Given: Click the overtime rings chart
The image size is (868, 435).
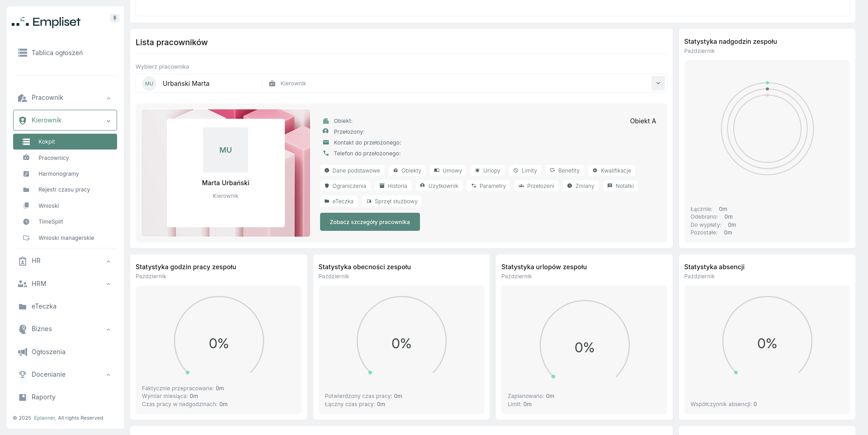Looking at the screenshot, I should tap(767, 129).
